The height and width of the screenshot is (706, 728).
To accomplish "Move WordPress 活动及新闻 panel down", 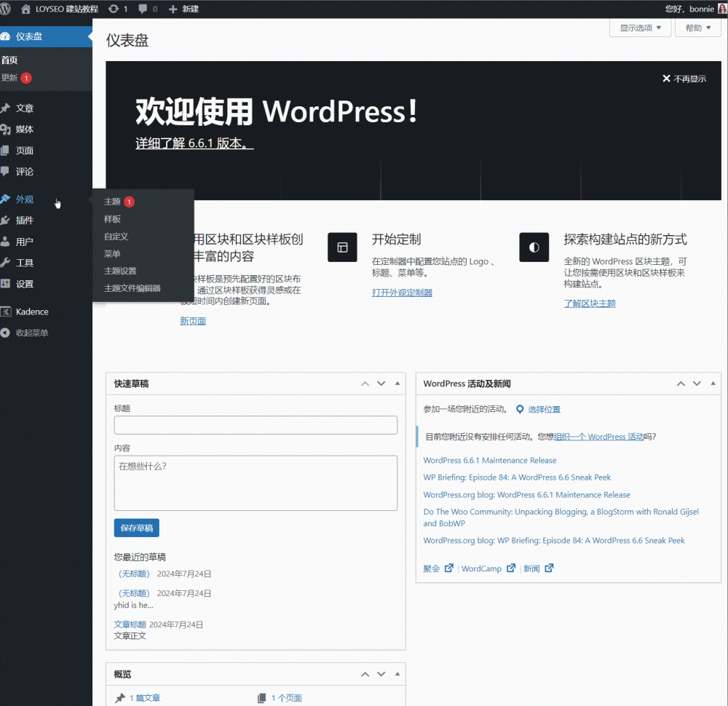I will [x=697, y=384].
